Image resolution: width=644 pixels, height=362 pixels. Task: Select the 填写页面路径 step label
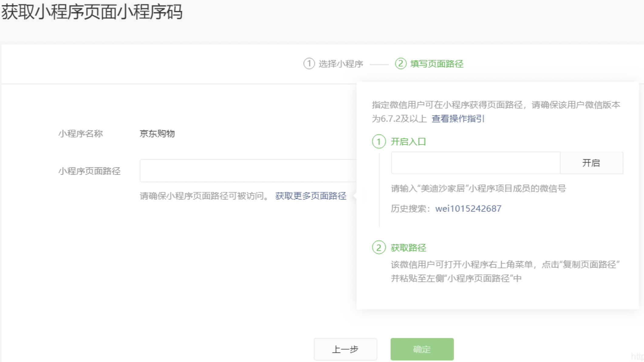(x=437, y=64)
